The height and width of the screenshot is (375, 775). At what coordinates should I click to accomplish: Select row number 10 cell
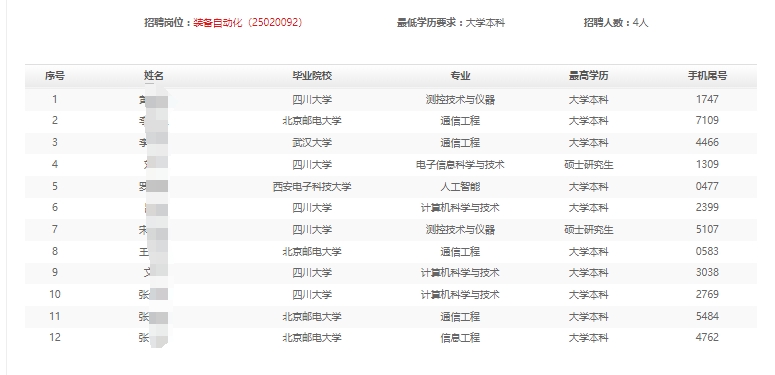(x=54, y=294)
